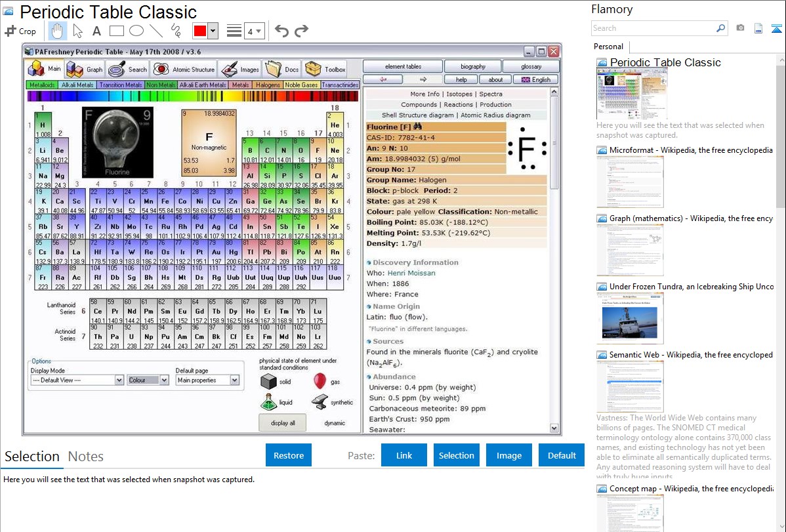The width and height of the screenshot is (786, 532).
Task: Click the Restore button
Action: 289,455
